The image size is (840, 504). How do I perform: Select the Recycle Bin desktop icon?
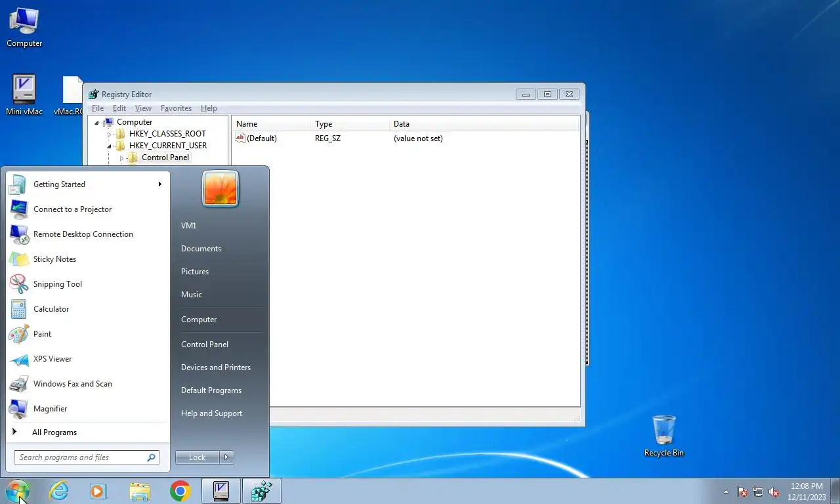pos(664,436)
